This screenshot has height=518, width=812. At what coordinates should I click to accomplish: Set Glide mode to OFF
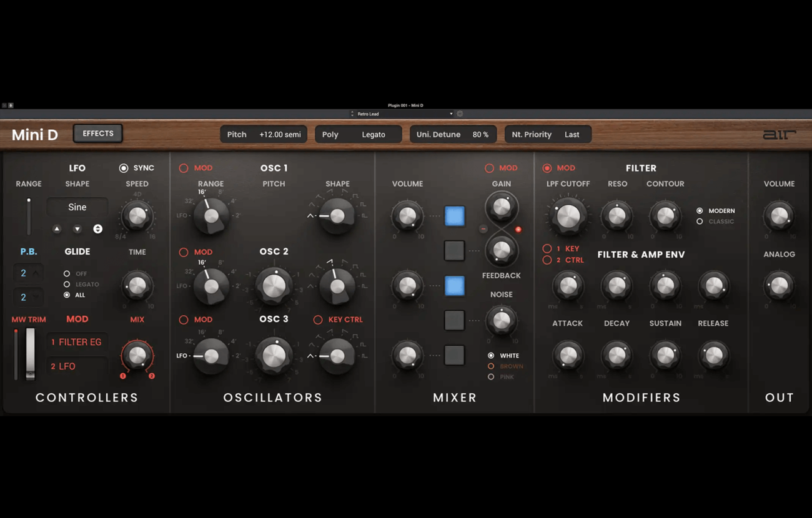click(x=67, y=273)
